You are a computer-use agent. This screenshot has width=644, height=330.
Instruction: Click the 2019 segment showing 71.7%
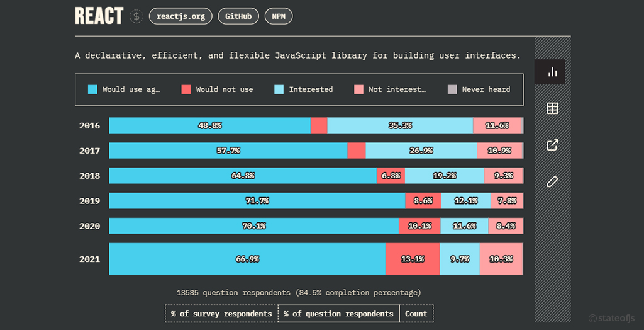pyautogui.click(x=257, y=201)
